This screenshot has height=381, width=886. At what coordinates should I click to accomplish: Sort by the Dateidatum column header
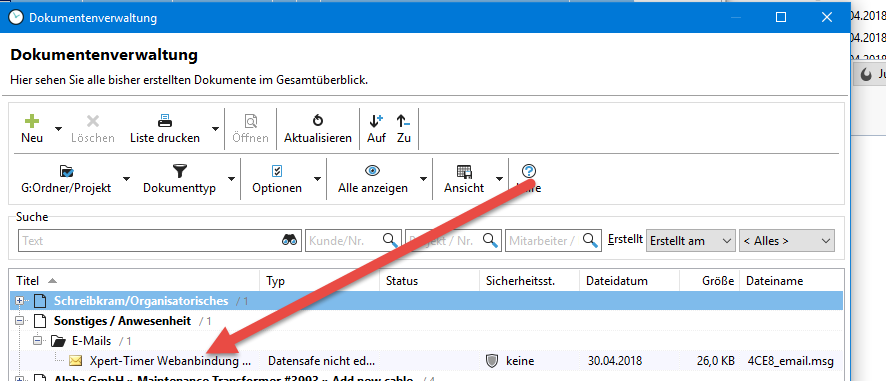(629, 281)
